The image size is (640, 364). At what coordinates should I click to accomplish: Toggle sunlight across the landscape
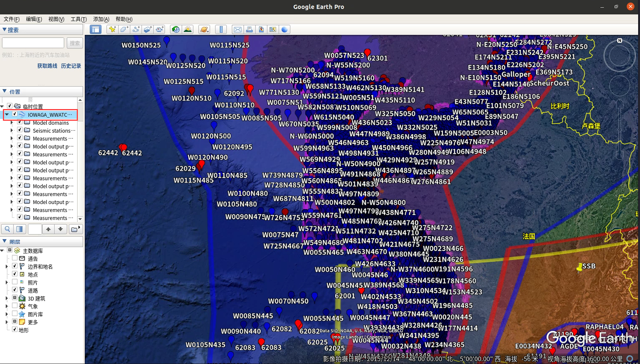coord(188,29)
